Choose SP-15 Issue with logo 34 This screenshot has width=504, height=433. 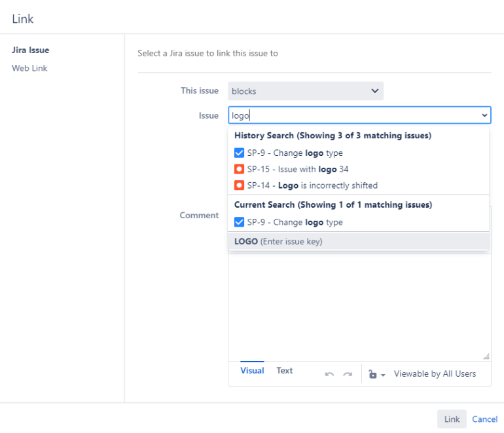pyautogui.click(x=359, y=169)
